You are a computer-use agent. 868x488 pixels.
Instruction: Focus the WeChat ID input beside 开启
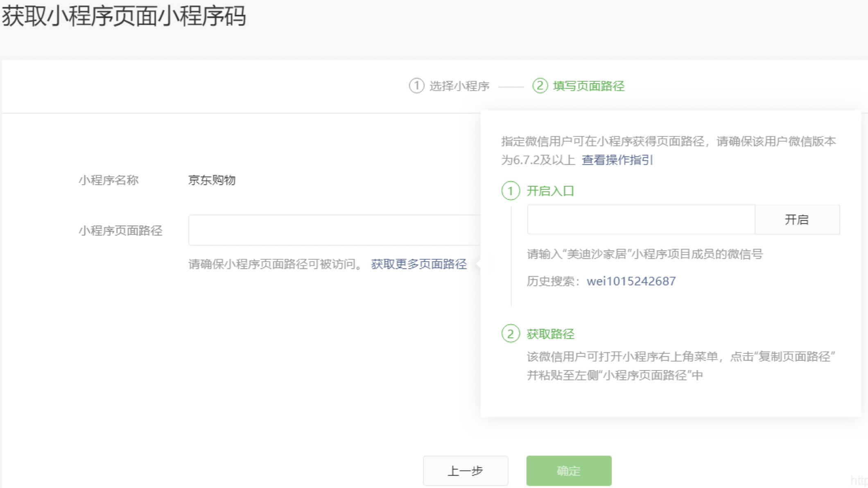[640, 219]
